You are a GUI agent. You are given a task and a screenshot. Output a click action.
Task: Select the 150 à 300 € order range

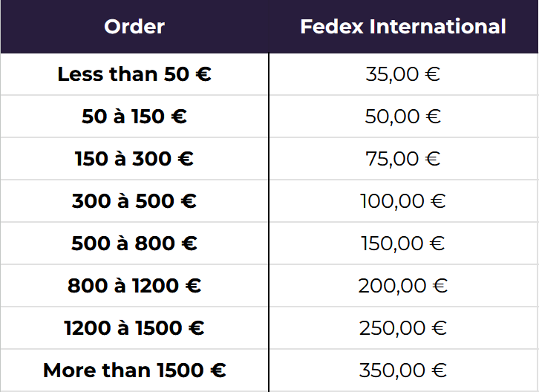[134, 159]
